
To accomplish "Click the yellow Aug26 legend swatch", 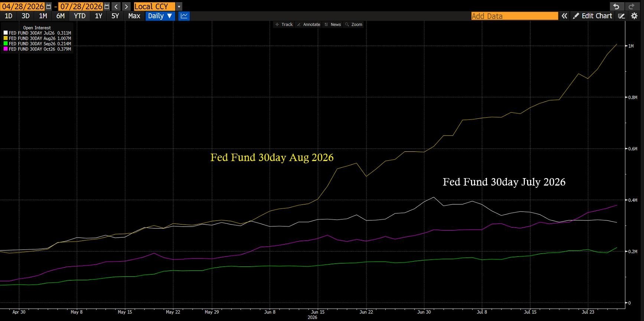I will click(6, 38).
